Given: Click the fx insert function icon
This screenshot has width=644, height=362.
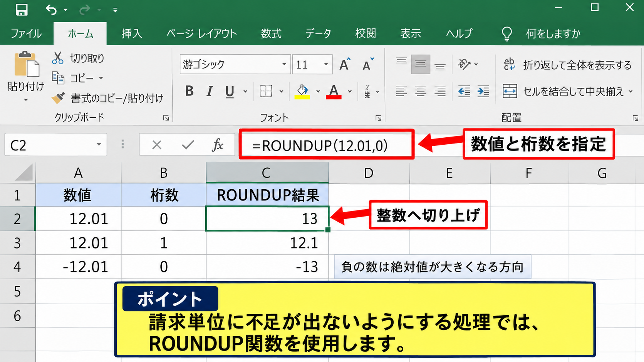Looking at the screenshot, I should 218,145.
